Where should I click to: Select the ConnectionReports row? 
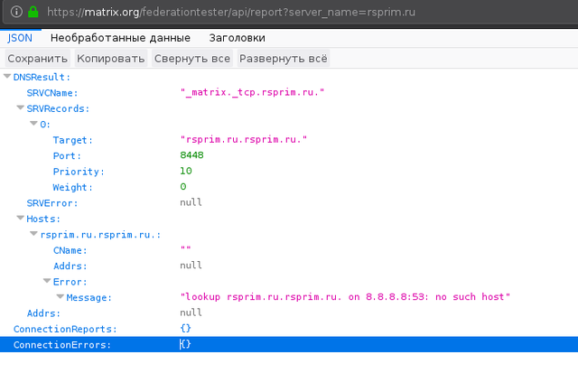click(289, 329)
